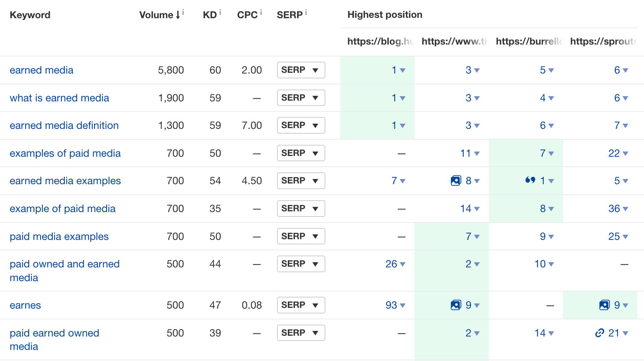
Task: Click the KD column info icon
Action: click(221, 11)
